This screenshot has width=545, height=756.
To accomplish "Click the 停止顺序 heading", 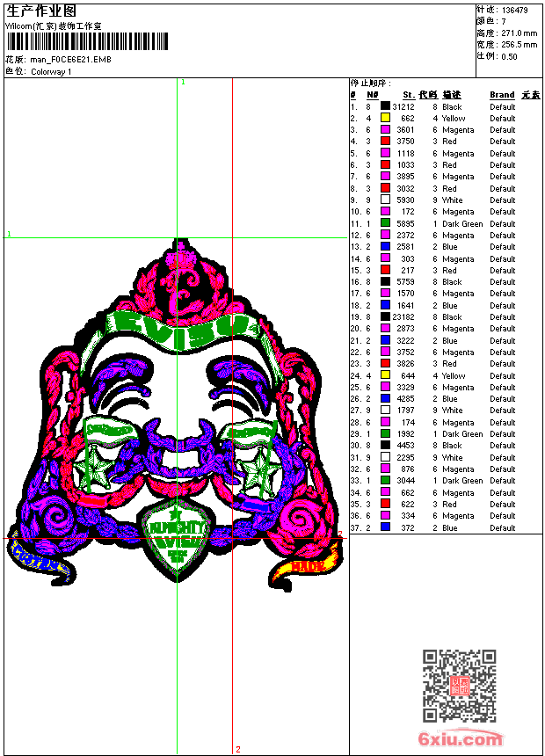I will [371, 84].
